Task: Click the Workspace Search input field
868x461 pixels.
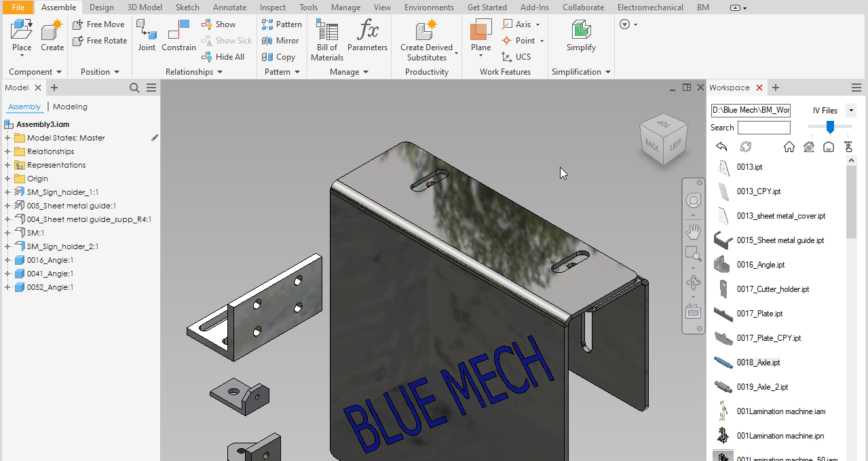Action: [x=764, y=128]
